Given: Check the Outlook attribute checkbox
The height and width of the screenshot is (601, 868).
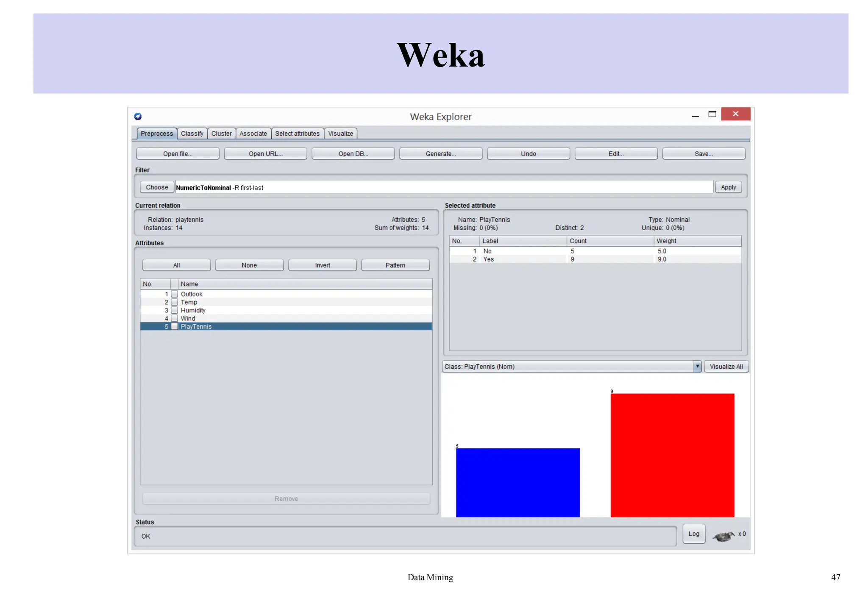Looking at the screenshot, I should (174, 294).
